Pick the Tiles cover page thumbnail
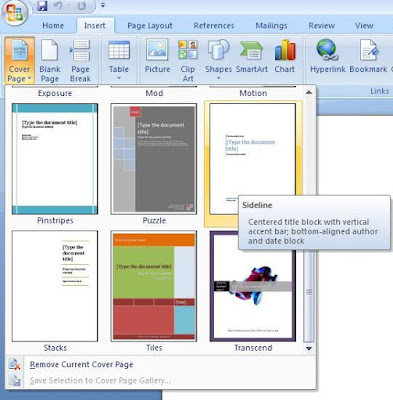Viewport: 393px width, 400px height. coord(154,286)
